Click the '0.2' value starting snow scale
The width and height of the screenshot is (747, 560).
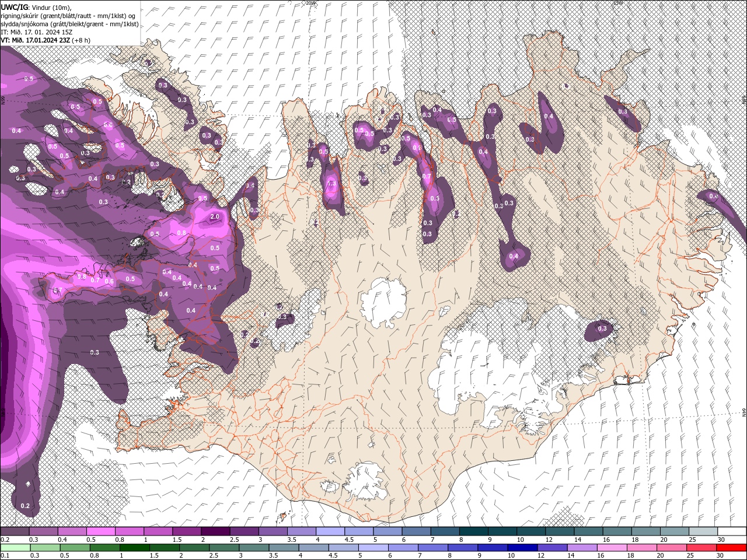(5, 540)
